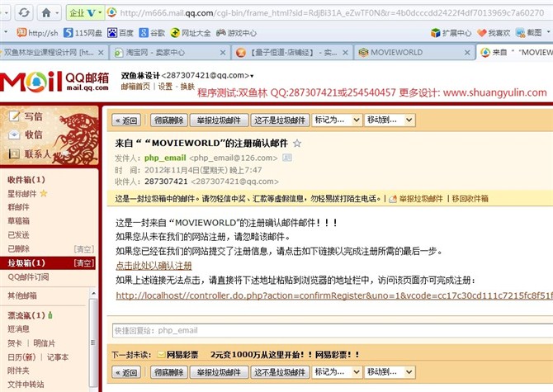Viewport: 553px width, 392px height.
Task: Open the 已发送 folder
Action: (x=18, y=234)
